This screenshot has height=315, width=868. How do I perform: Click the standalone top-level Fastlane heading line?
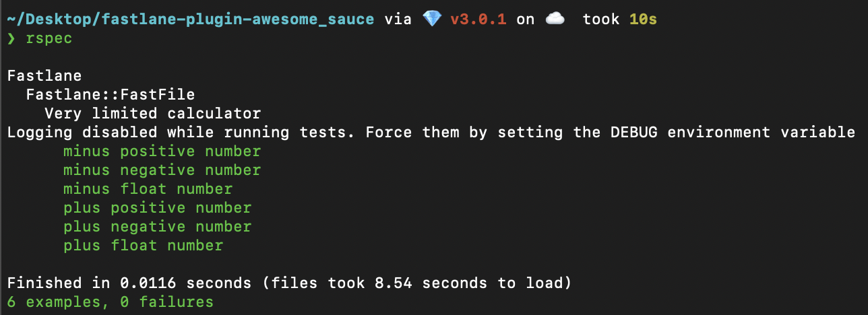click(x=44, y=76)
